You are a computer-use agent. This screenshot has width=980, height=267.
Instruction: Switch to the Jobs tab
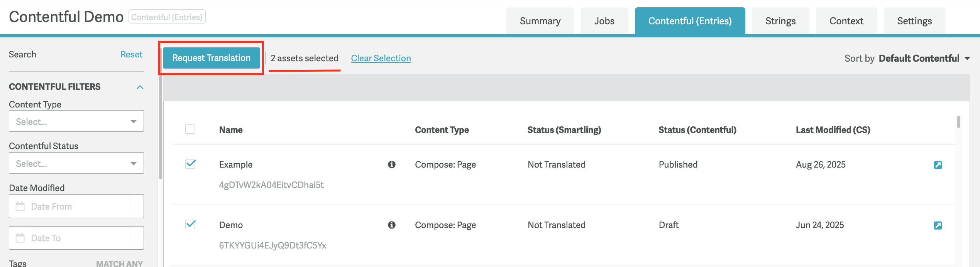604,21
